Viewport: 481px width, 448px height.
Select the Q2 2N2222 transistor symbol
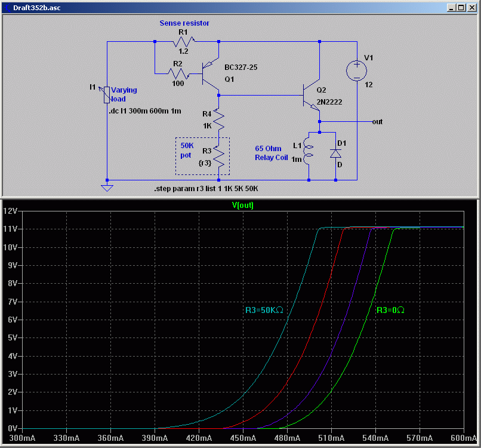(x=312, y=96)
